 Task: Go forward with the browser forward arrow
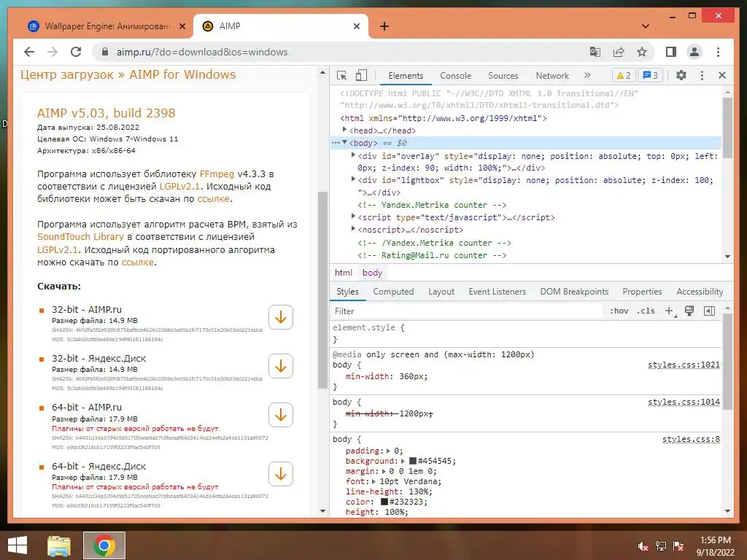click(x=53, y=52)
